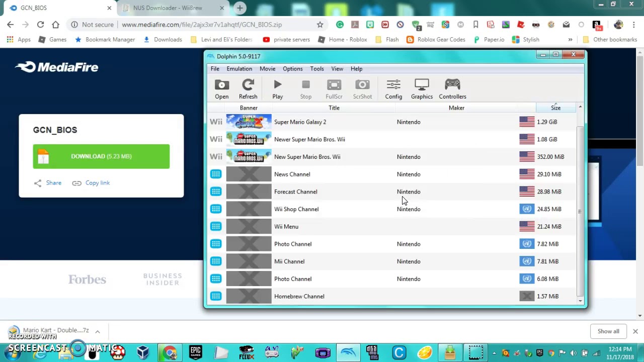Viewport: 644px width, 362px height.
Task: Select the Super Mario Galaxy 2 banner
Action: (249, 122)
